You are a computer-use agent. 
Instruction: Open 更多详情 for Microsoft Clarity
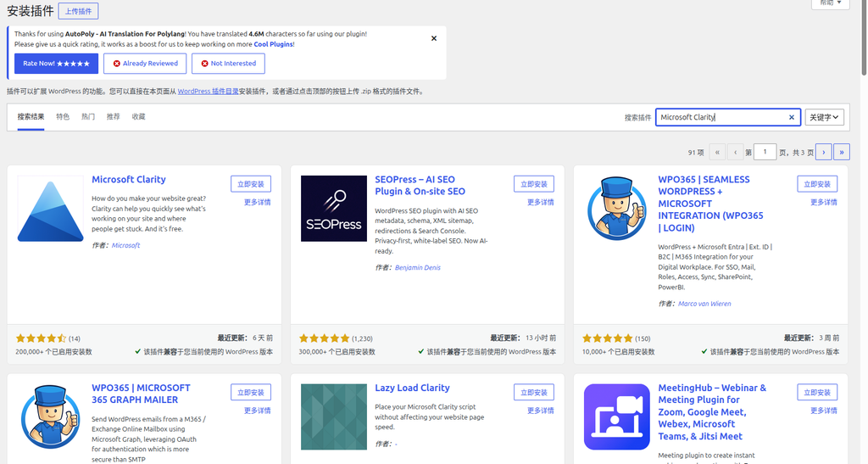click(258, 203)
